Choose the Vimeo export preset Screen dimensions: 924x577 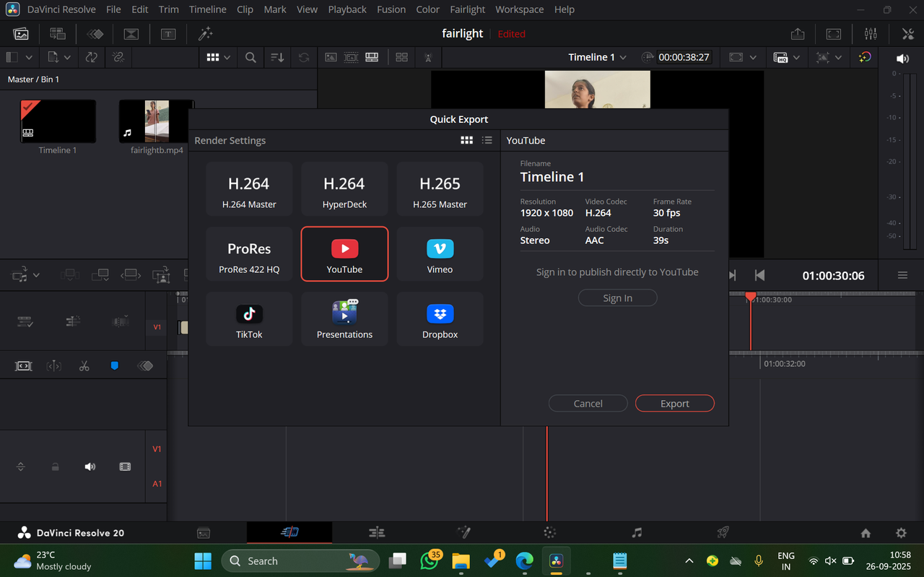pos(440,254)
